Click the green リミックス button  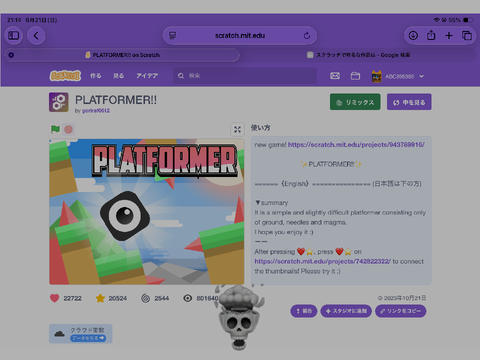tap(355, 102)
